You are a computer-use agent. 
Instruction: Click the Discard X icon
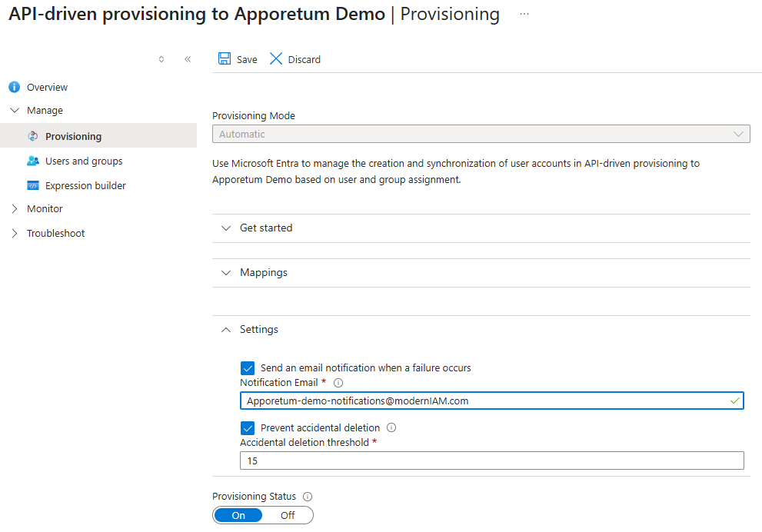[x=276, y=58]
